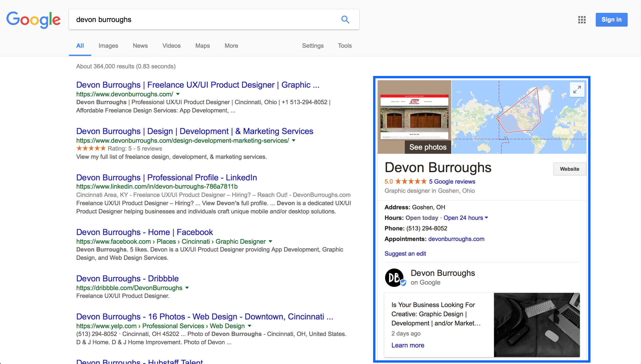Click the phone number (513) 294-8052 in panel
The width and height of the screenshot is (641, 364).
click(x=427, y=228)
